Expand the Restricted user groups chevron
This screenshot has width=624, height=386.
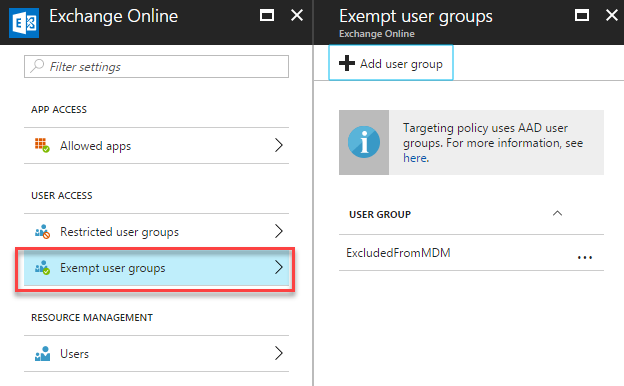[x=279, y=231]
